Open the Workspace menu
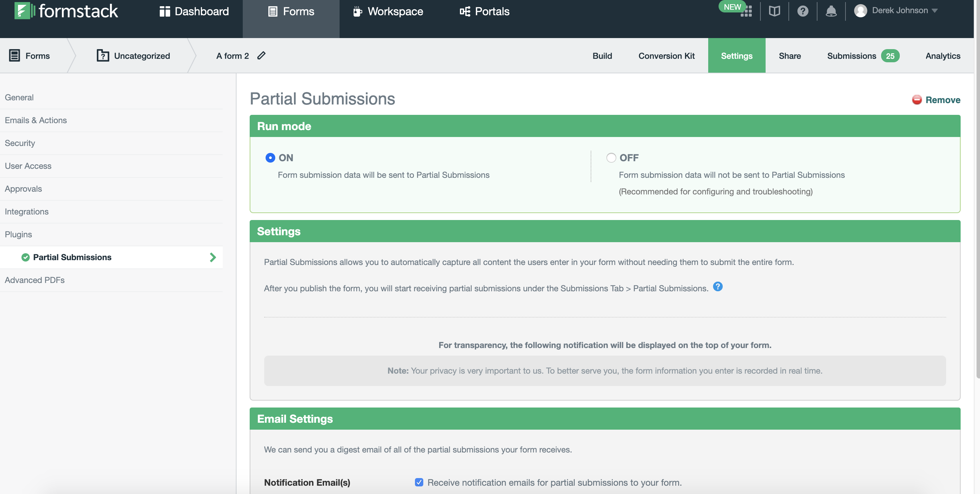This screenshot has height=494, width=980. (x=387, y=11)
